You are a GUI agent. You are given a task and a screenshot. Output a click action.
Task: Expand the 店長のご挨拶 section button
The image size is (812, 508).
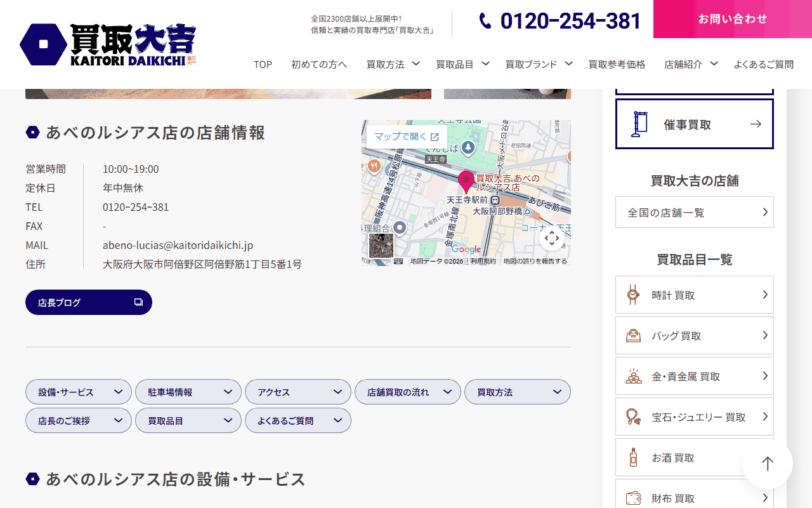tap(79, 420)
